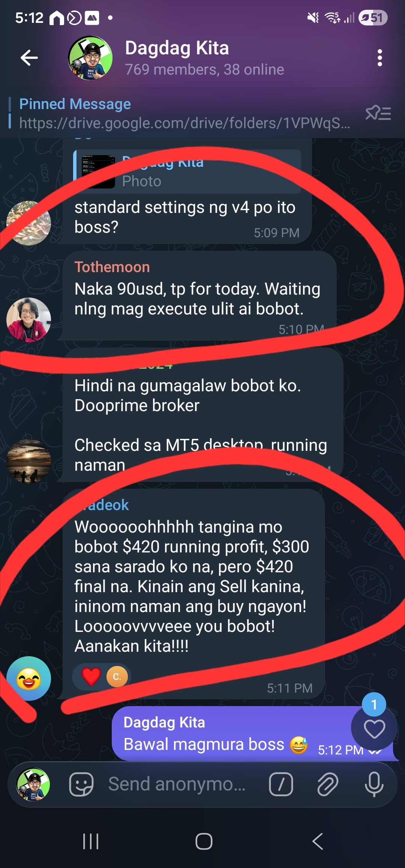Viewport: 405px width, 868px height.
Task: Tap the laughing emoji avatar of the sender
Action: (29, 679)
